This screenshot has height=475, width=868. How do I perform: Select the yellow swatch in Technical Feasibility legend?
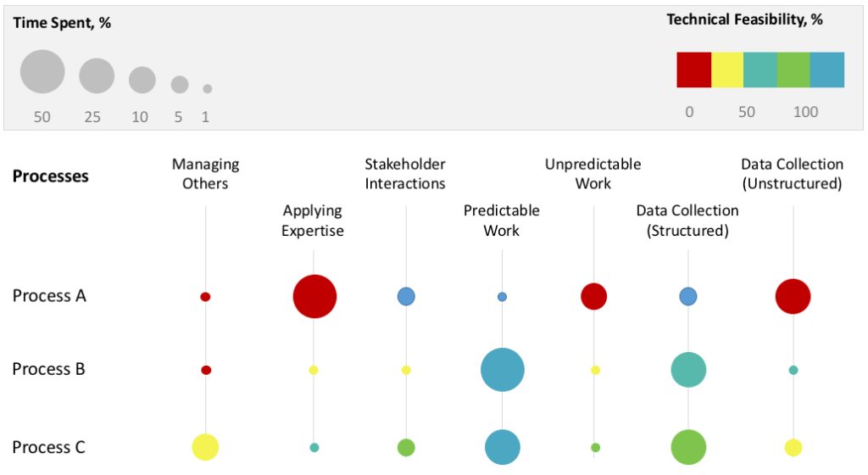point(726,70)
